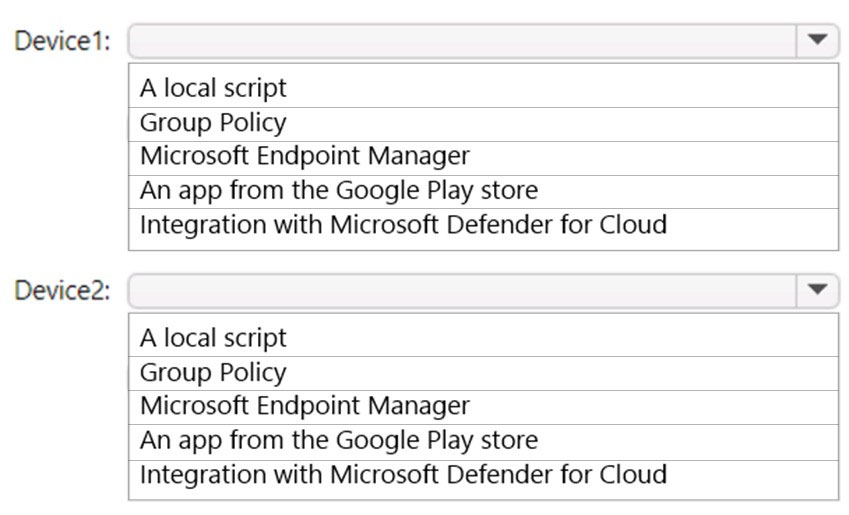Click the Device1 combo box field
Viewport: 849px width, 515px height.
[483, 41]
